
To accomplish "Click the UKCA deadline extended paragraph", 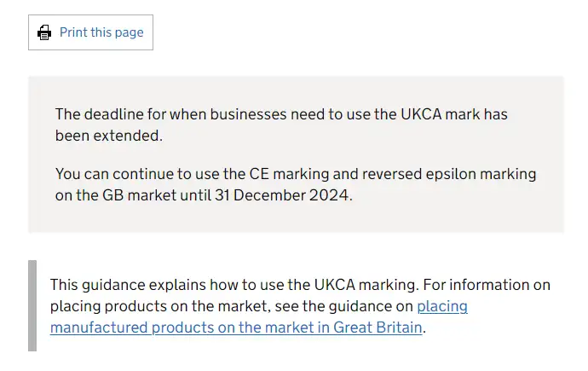I will tap(281, 124).
